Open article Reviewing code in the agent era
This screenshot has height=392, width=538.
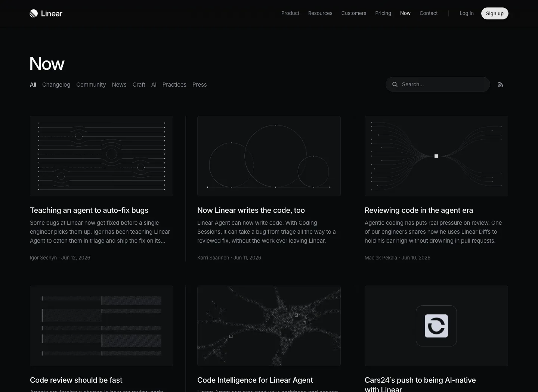[x=419, y=210]
